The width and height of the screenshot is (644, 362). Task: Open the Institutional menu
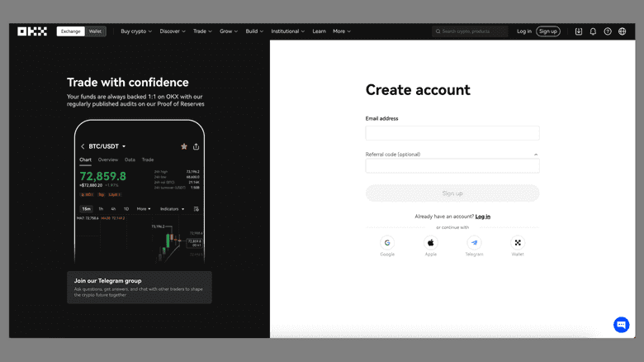[287, 31]
